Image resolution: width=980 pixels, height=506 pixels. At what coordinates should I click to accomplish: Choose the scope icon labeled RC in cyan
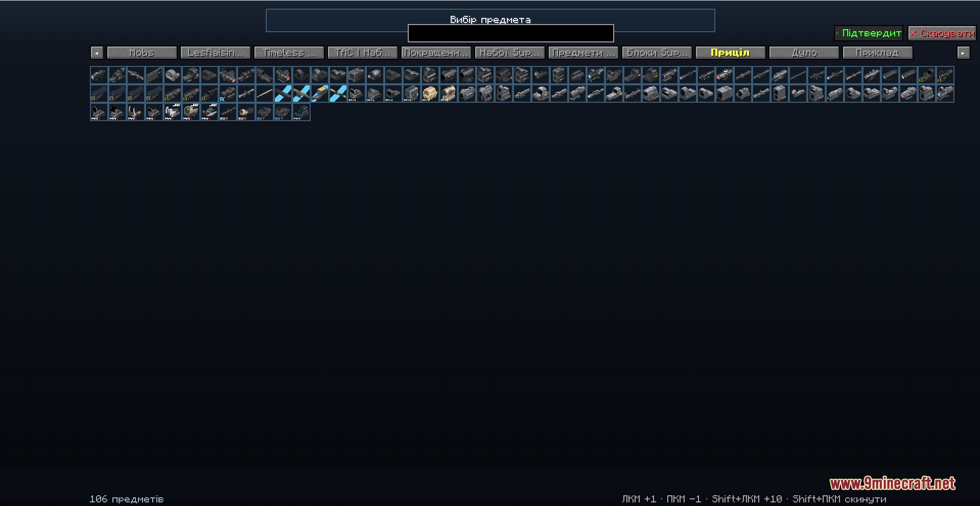pos(228,94)
